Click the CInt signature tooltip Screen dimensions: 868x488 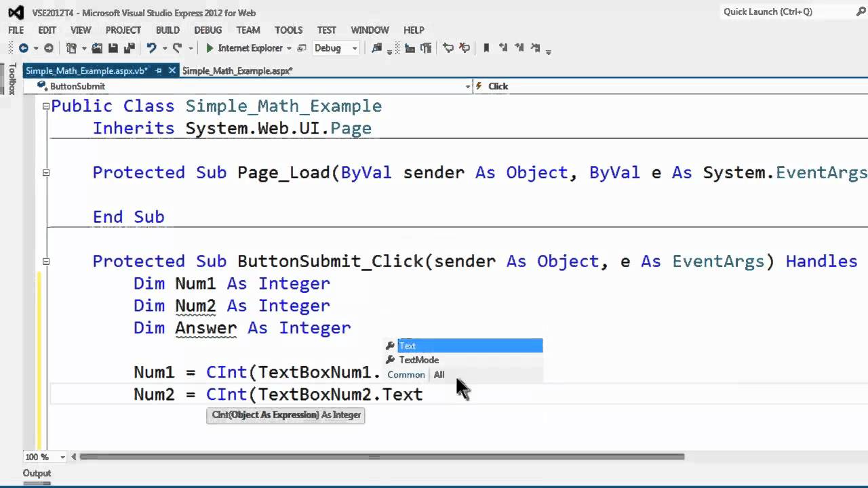285,415
